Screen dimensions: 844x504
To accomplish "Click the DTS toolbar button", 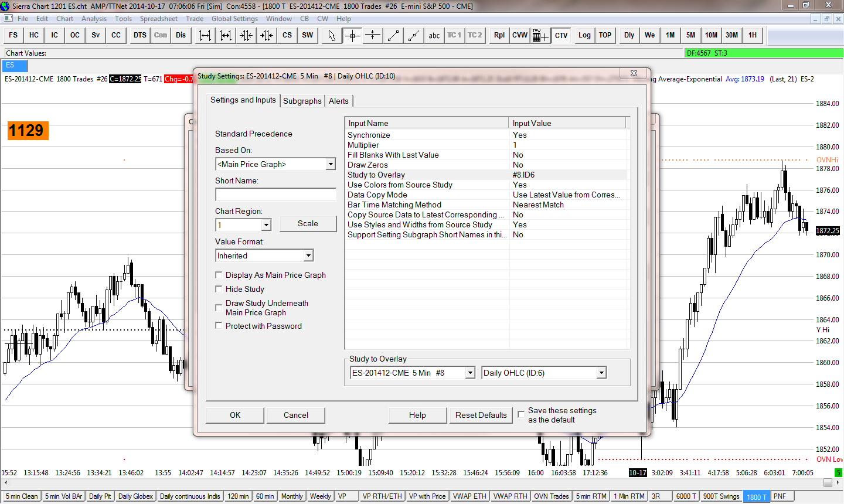I will pyautogui.click(x=140, y=35).
